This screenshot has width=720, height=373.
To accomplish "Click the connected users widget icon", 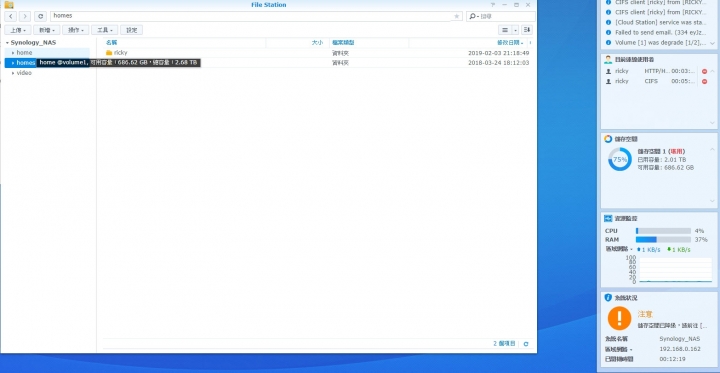I will pyautogui.click(x=608, y=59).
